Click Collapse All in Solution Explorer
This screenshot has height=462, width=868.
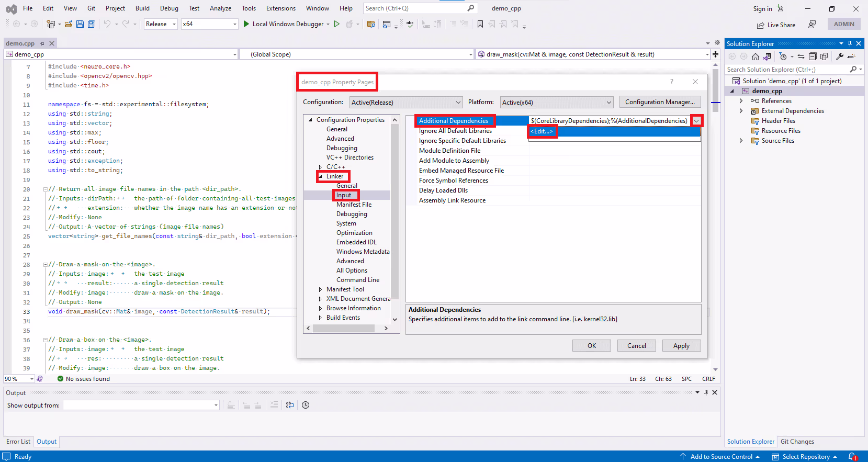pos(813,57)
